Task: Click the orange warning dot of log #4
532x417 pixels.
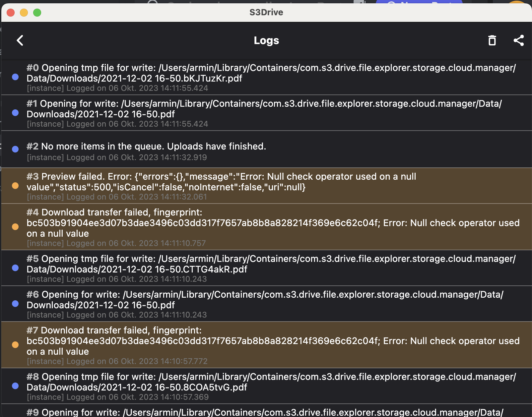Action: click(15, 227)
